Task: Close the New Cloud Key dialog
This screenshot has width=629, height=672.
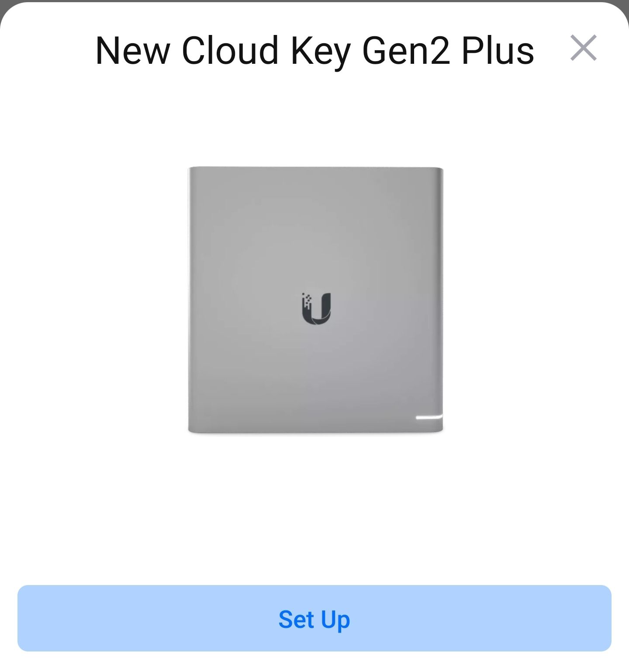Action: (583, 48)
